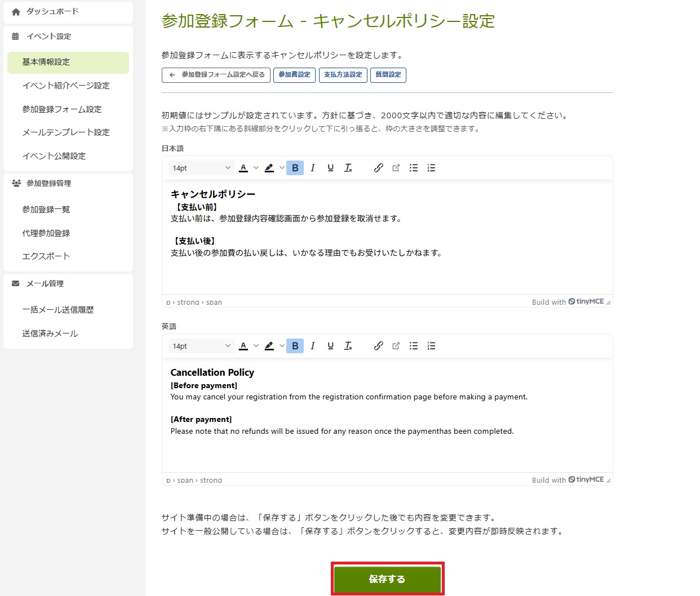Click open-link icon in the English editor
Image resolution: width=700 pixels, height=596 pixels.
coord(396,346)
